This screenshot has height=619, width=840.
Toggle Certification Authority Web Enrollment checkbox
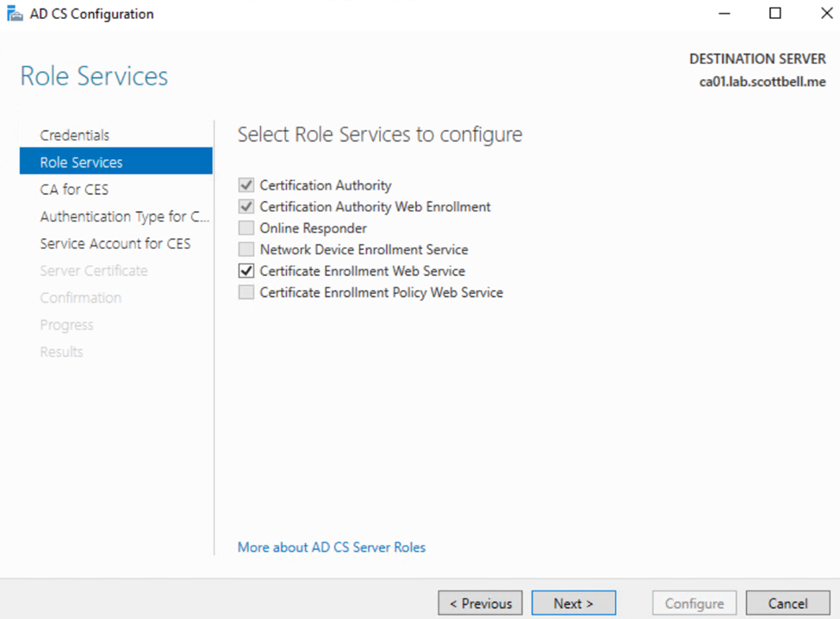pos(246,207)
